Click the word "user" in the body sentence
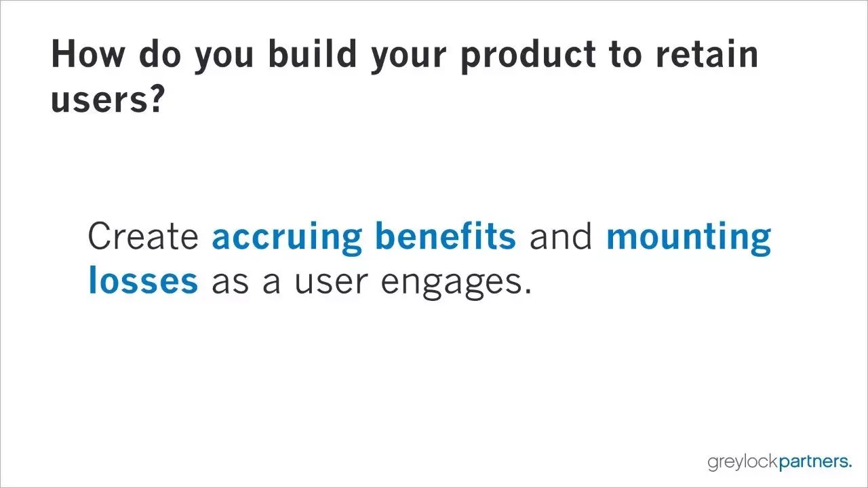The width and height of the screenshot is (868, 488). pyautogui.click(x=332, y=282)
